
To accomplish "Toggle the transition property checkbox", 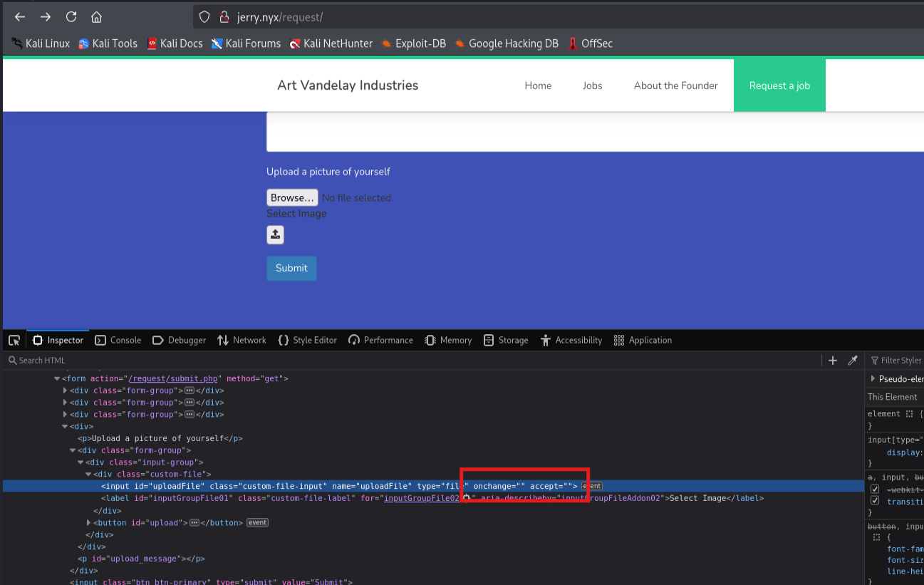I will 875,502.
